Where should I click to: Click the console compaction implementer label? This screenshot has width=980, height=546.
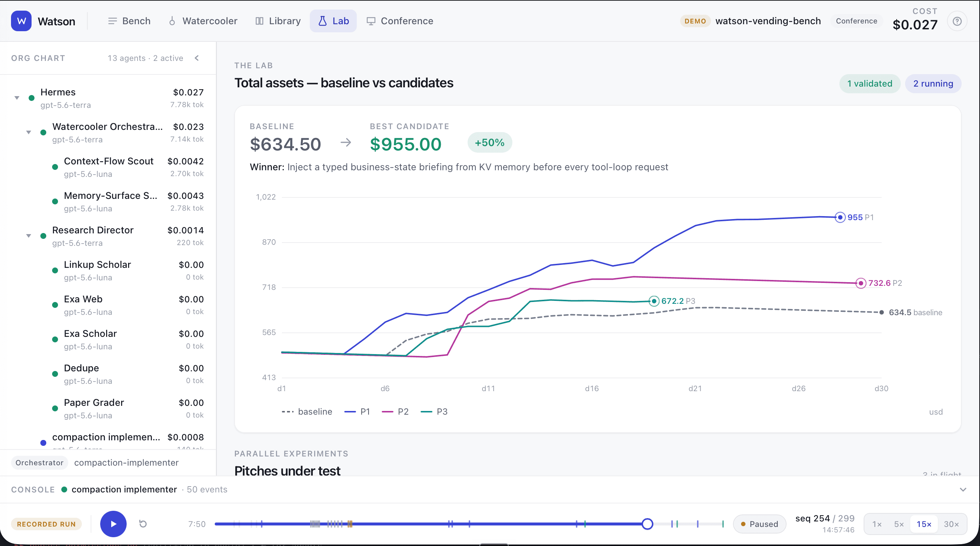point(124,489)
